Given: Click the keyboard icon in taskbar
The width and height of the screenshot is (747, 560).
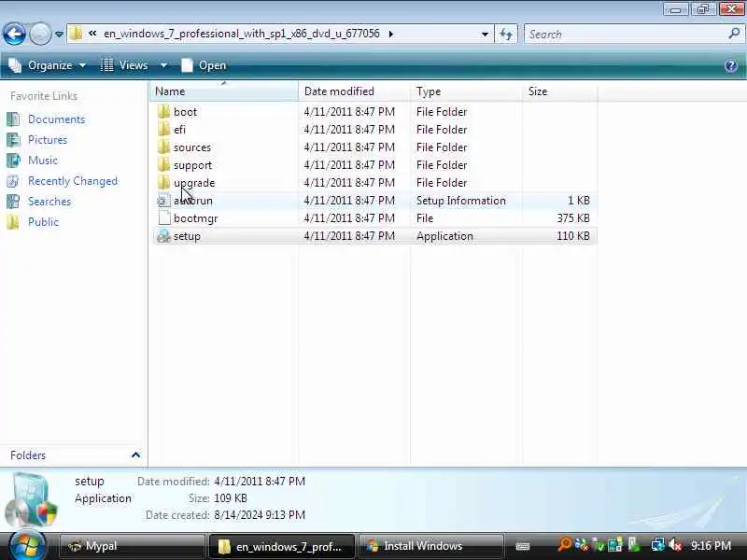Looking at the screenshot, I should pyautogui.click(x=523, y=546).
